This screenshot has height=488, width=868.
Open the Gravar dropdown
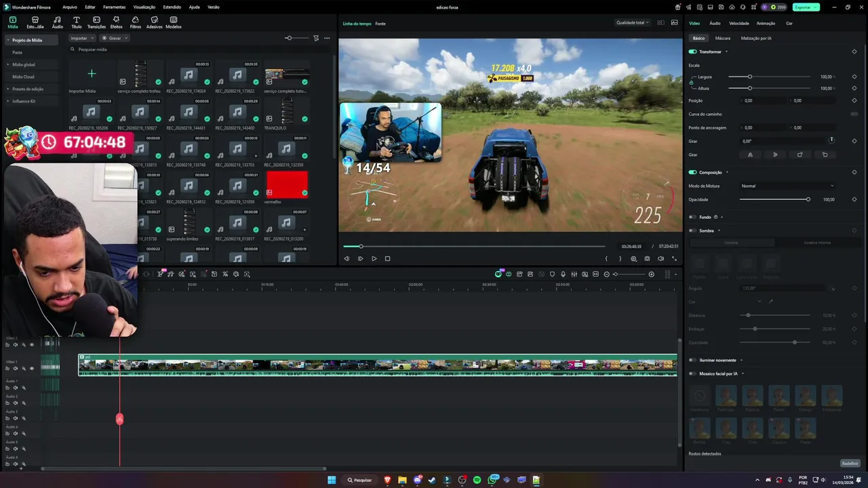114,38
